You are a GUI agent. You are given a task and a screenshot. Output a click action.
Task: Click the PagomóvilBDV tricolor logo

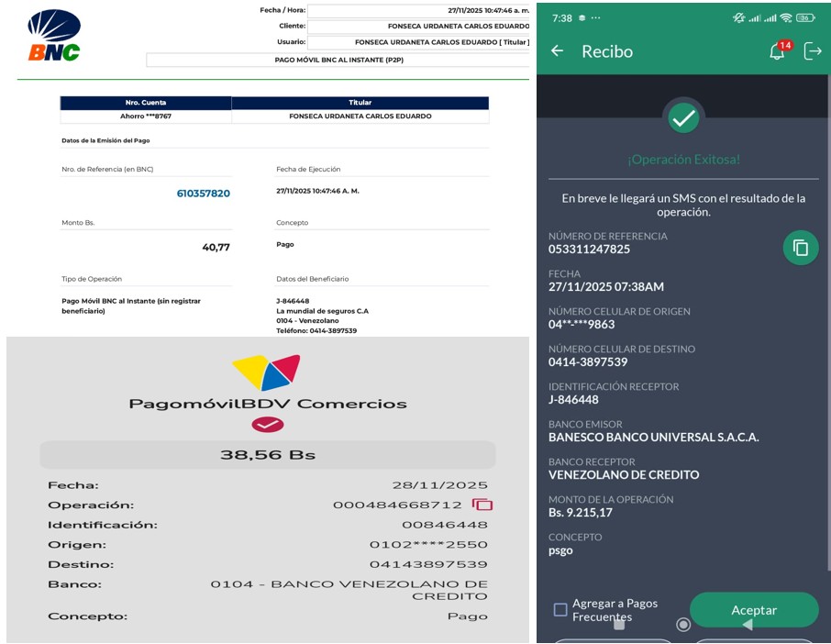click(266, 372)
